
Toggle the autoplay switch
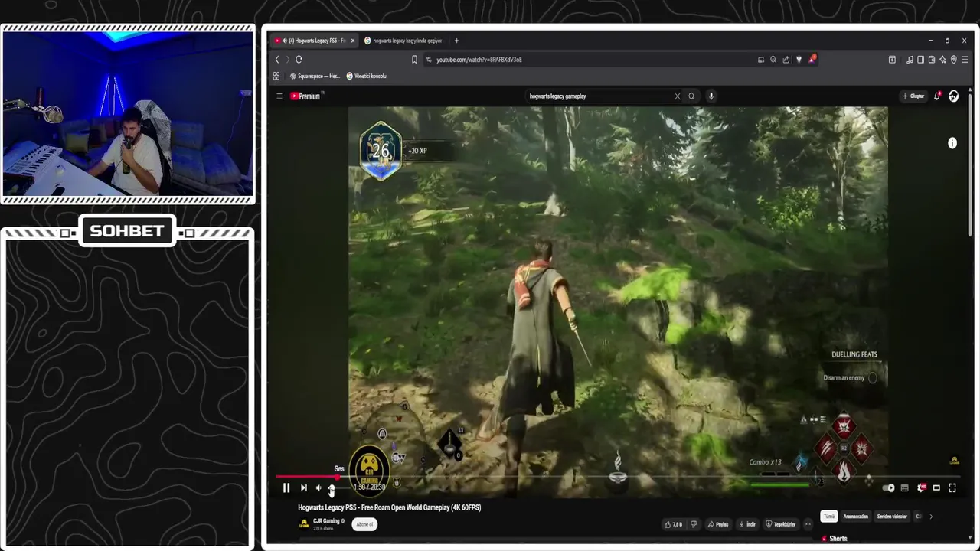point(888,487)
